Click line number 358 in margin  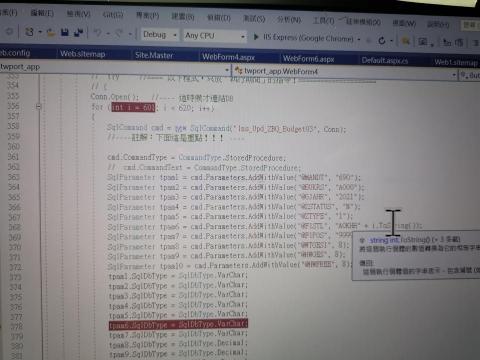tap(13, 126)
